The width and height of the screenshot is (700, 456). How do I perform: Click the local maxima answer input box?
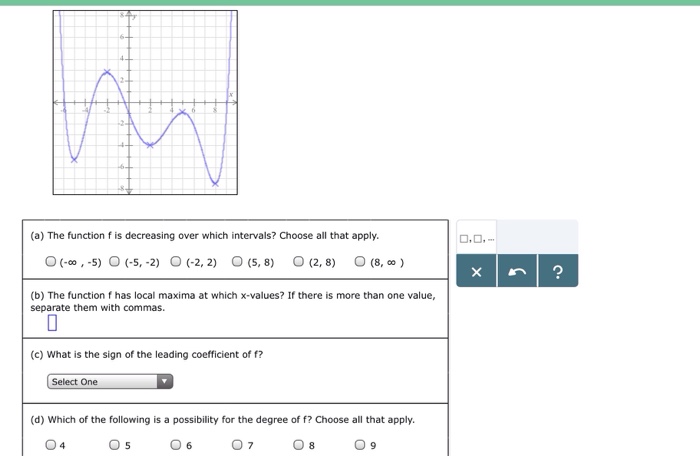(52, 322)
